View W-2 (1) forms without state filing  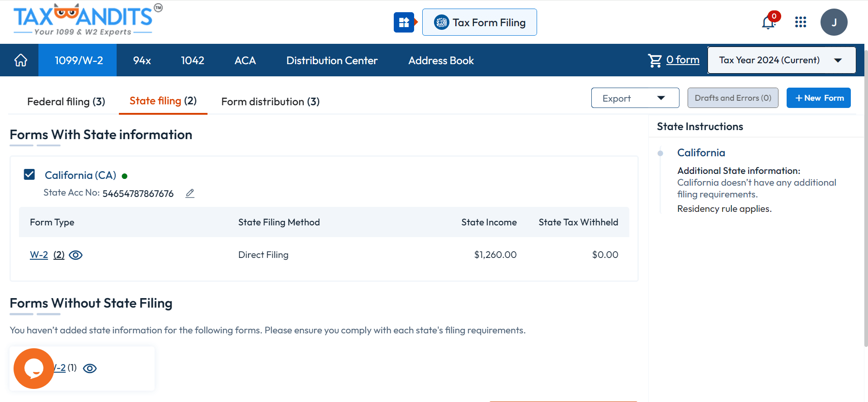90,369
